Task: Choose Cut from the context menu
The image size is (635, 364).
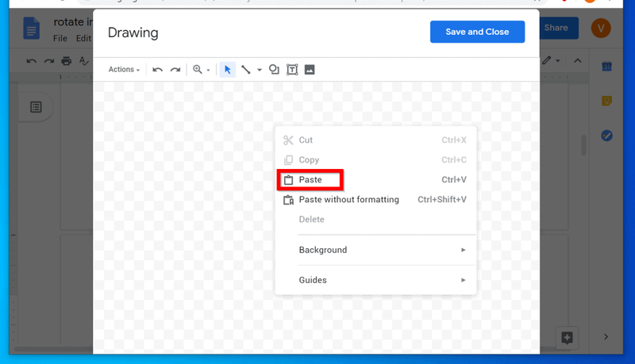Action: pos(375,140)
